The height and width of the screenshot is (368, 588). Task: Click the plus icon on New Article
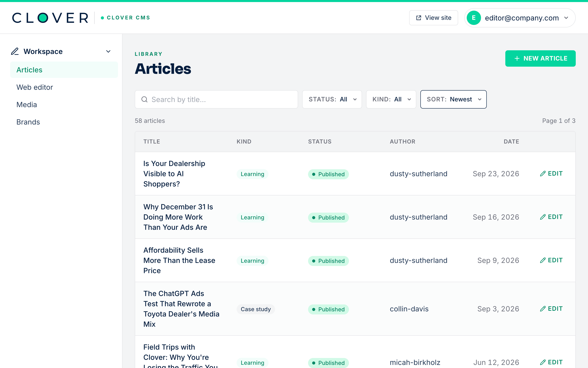click(x=517, y=58)
